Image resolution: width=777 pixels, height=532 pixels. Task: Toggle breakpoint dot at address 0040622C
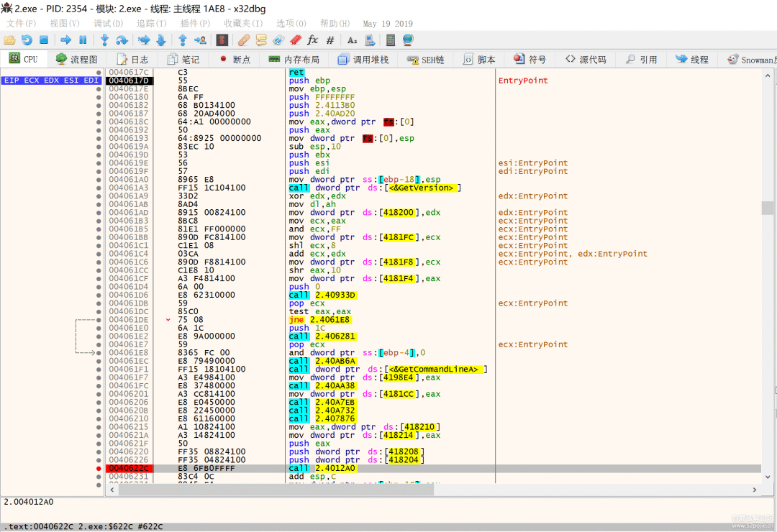coord(99,468)
